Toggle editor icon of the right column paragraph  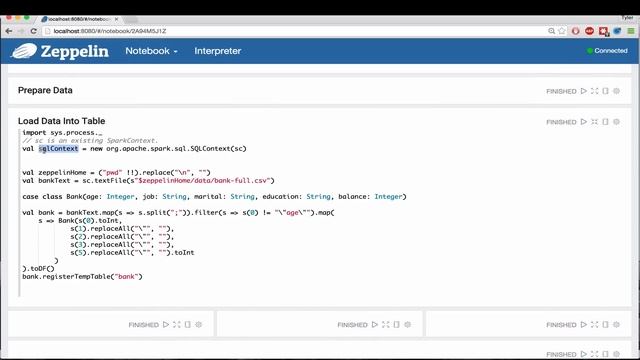pyautogui.click(x=595, y=324)
